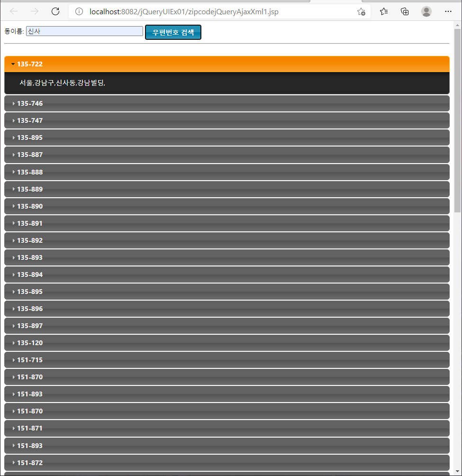Open the 135-896 accordion header
Viewport: 462px width, 476px height.
coord(227,309)
